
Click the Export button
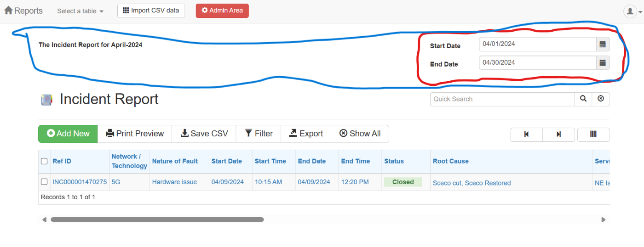point(306,134)
